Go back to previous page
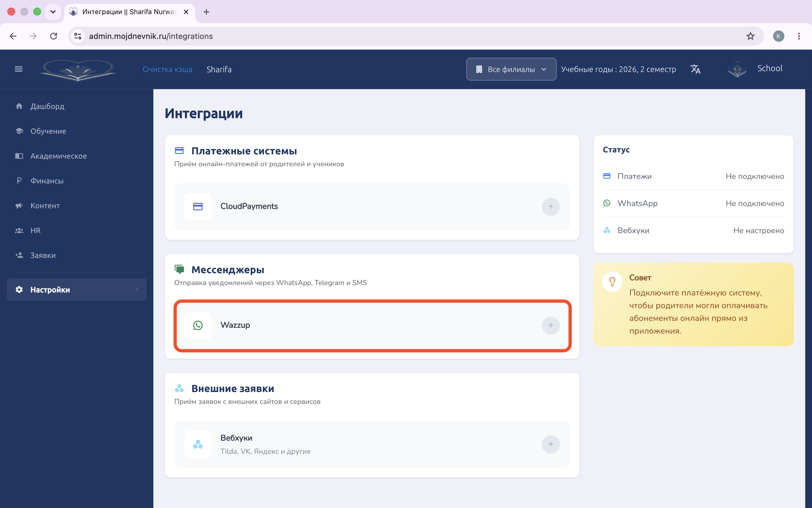 tap(13, 36)
